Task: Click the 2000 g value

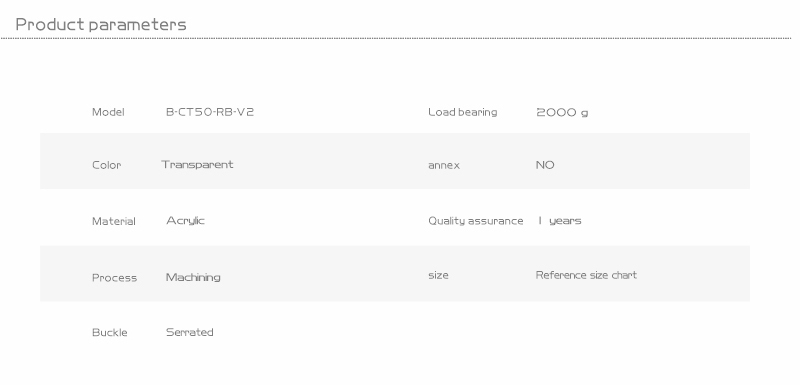Action: 562,113
